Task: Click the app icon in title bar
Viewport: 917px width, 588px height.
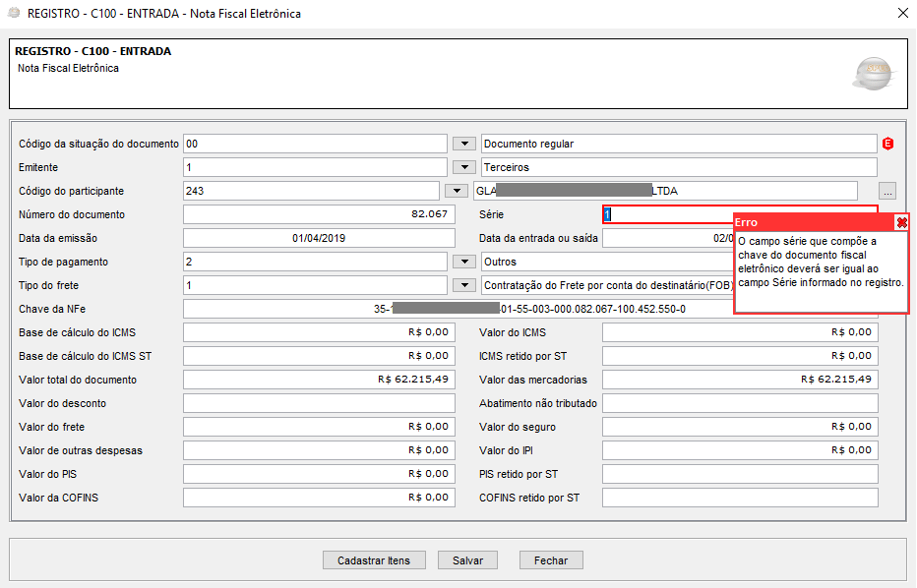Action: [13, 14]
